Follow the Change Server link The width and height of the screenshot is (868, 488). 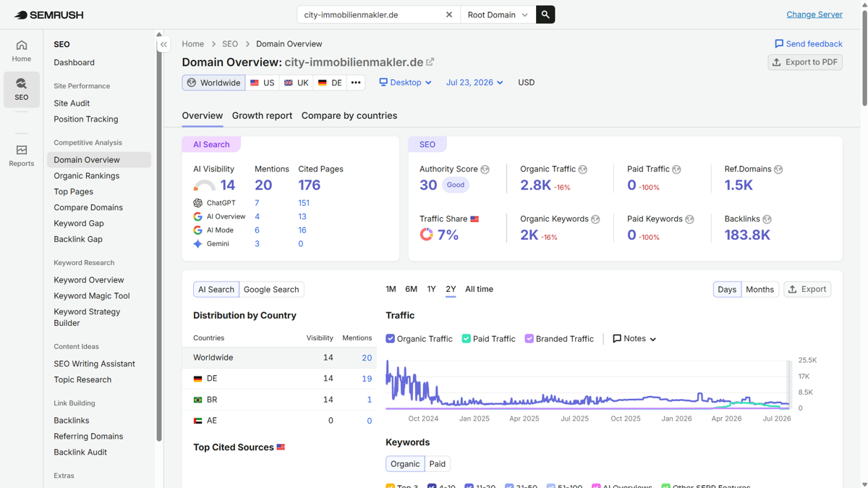click(814, 14)
